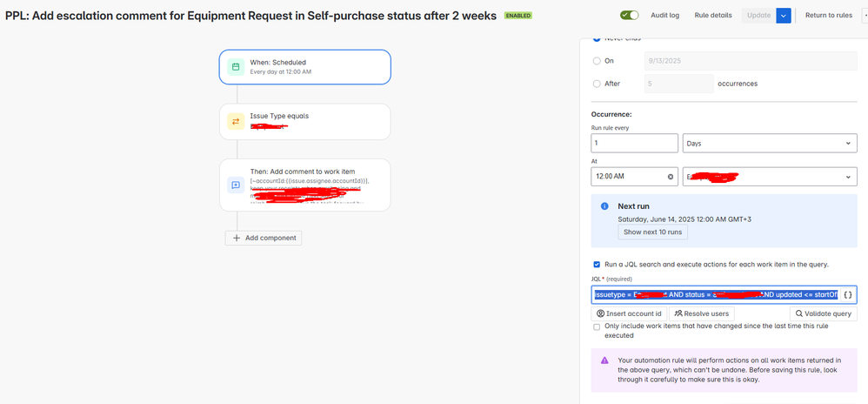Select the 'After' occurrences radio button

pyautogui.click(x=597, y=84)
